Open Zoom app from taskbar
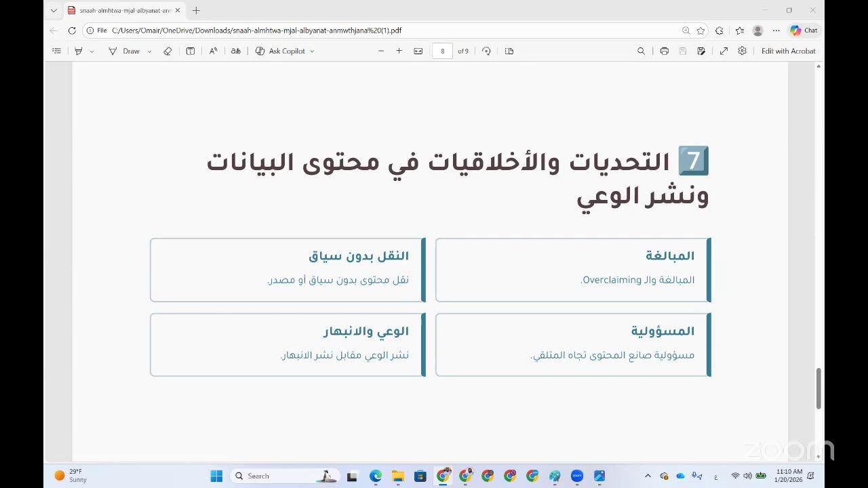Image resolution: width=868 pixels, height=488 pixels. click(577, 476)
